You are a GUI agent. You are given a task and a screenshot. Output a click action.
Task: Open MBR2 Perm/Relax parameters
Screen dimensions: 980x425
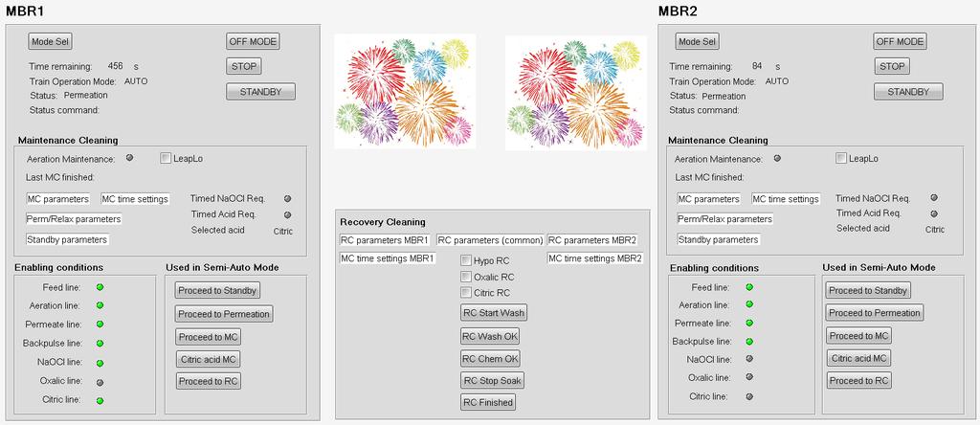tap(725, 219)
